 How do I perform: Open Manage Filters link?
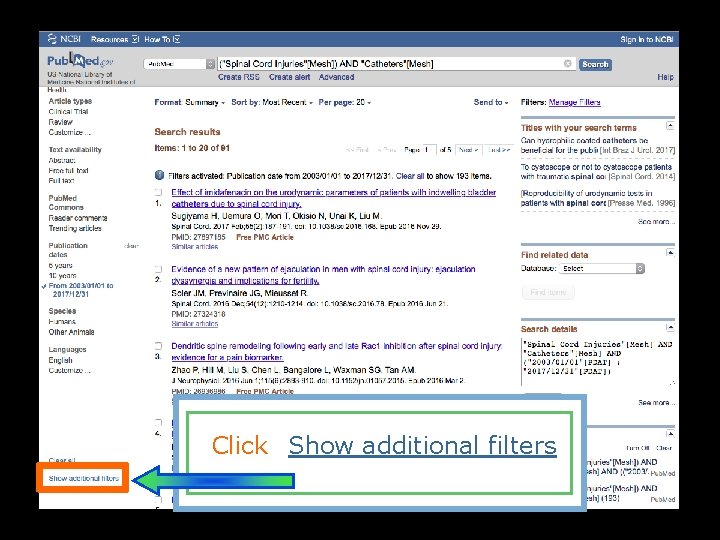(x=574, y=102)
